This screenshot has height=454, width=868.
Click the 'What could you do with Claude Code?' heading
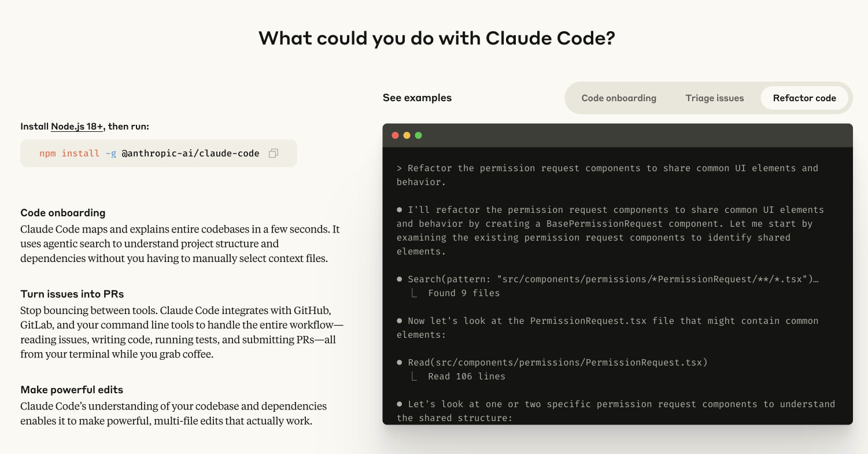tap(437, 38)
